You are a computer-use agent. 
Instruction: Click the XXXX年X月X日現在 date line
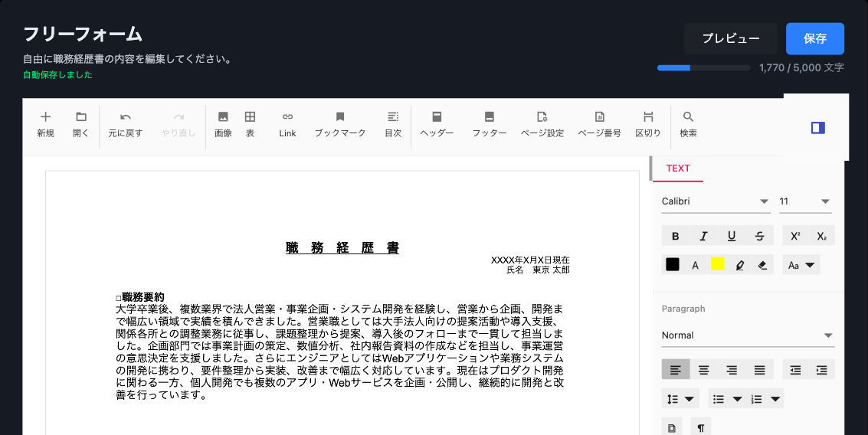(530, 260)
